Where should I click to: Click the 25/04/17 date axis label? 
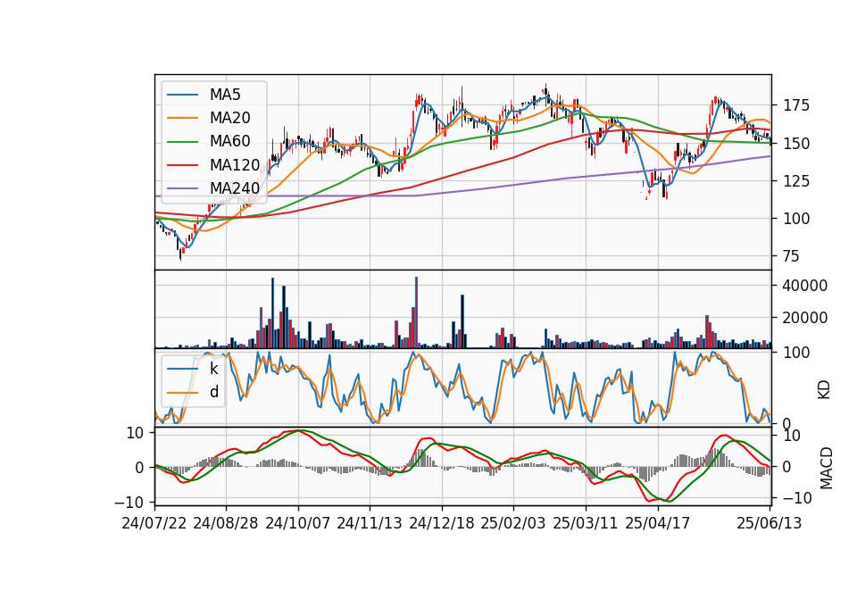(658, 524)
